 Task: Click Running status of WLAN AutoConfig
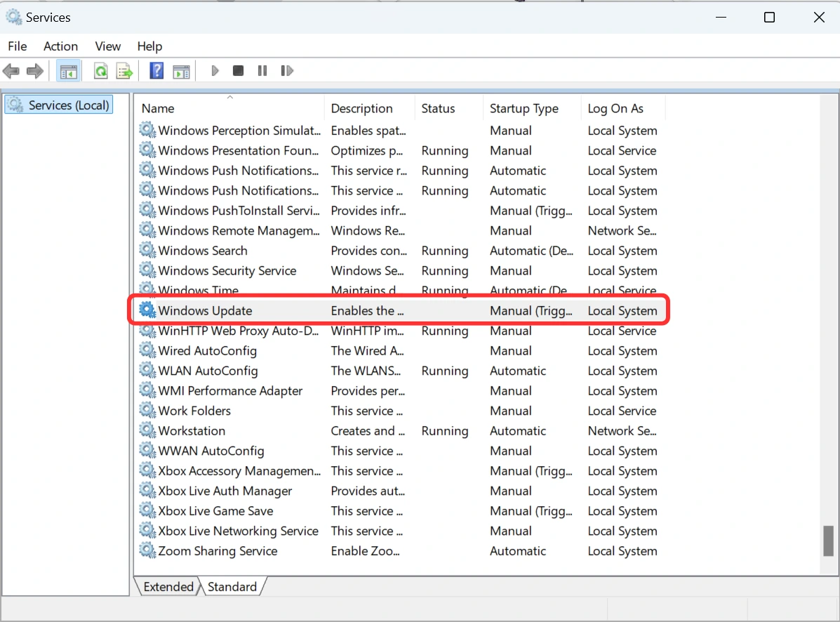[445, 371]
